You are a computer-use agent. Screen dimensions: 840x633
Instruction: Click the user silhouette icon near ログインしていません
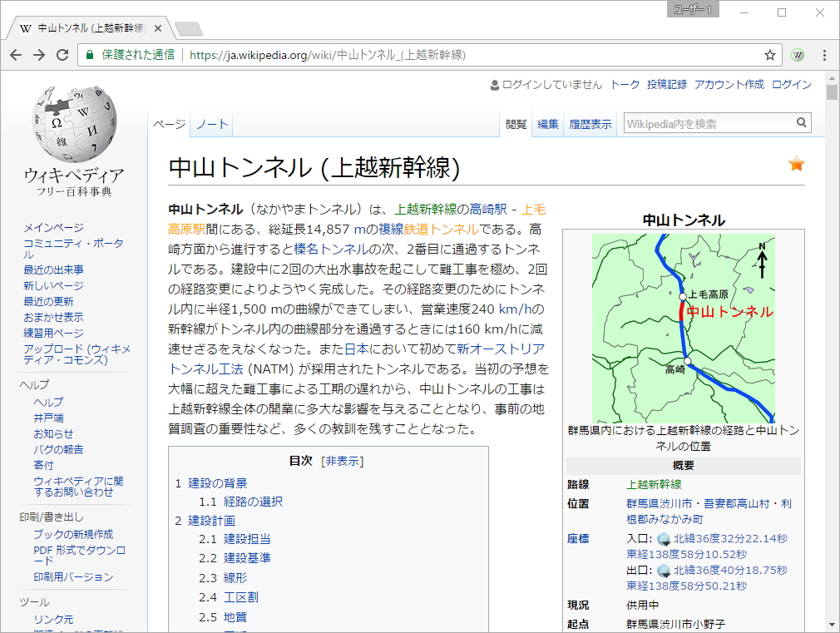coord(493,85)
